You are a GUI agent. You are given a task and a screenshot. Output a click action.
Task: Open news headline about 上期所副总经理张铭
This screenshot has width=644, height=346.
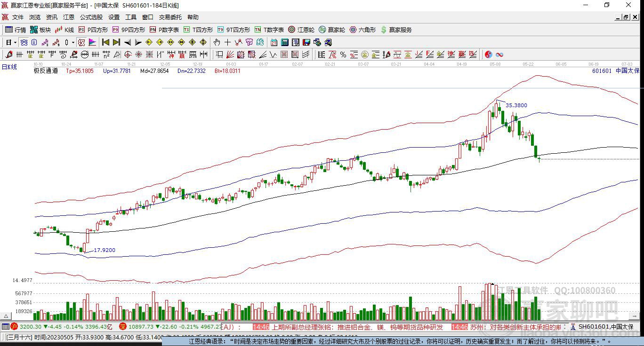click(357, 327)
